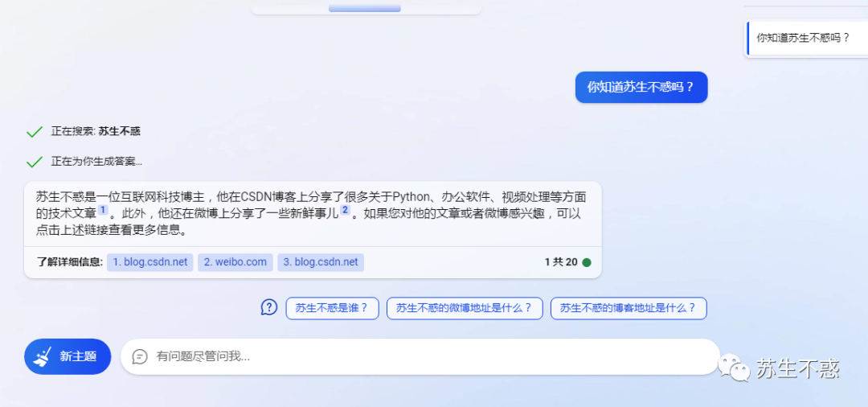The image size is (868, 407).
Task: Select suggestion 苏生不惑的微博地址是什么？
Action: (465, 308)
